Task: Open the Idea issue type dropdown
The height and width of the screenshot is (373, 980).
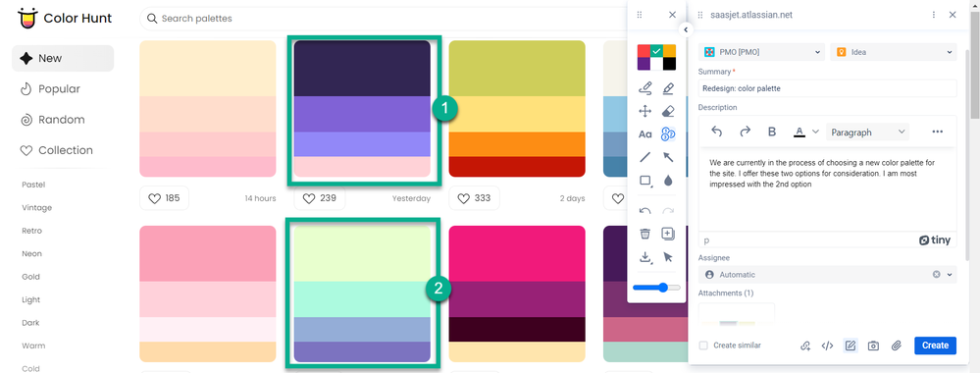Action: tap(893, 52)
